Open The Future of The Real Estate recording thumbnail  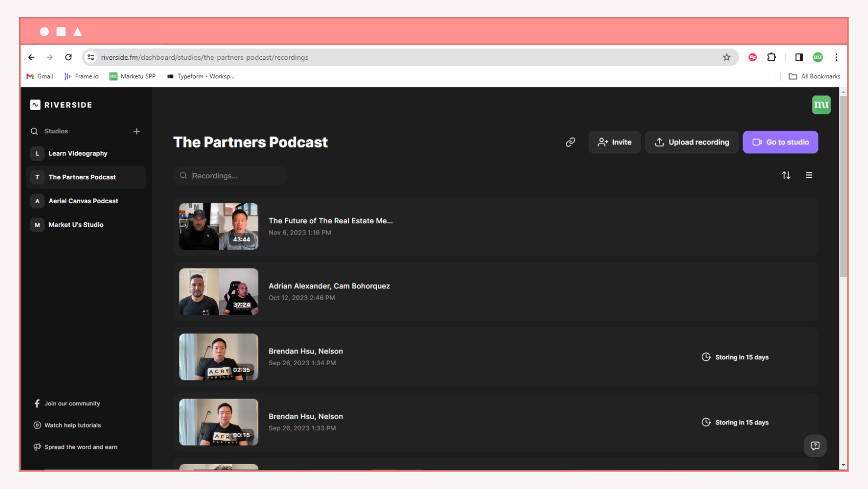click(219, 227)
